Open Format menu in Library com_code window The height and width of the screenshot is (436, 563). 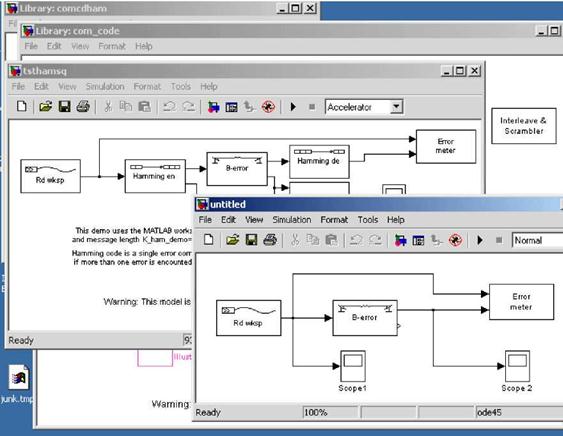coord(112,46)
